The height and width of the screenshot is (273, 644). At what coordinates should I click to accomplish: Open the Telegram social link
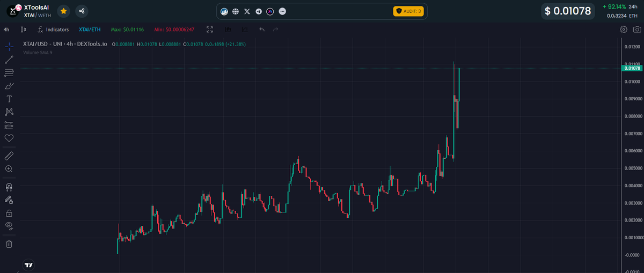[259, 11]
